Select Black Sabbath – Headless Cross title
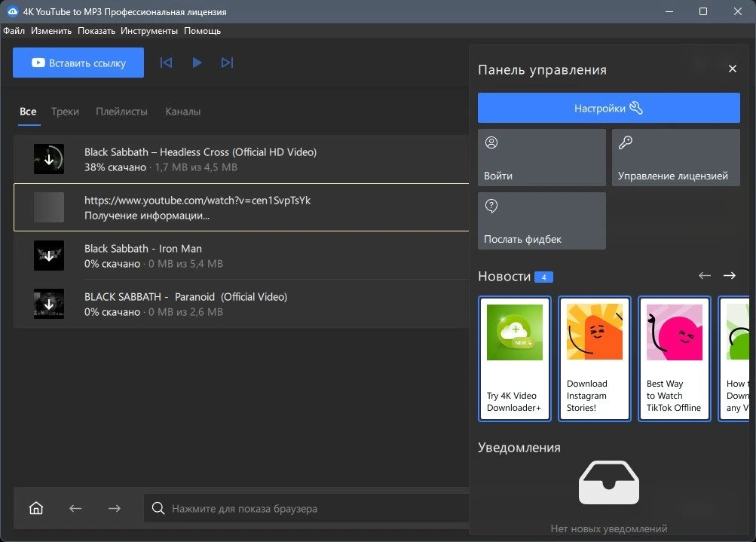The image size is (756, 542). click(200, 152)
